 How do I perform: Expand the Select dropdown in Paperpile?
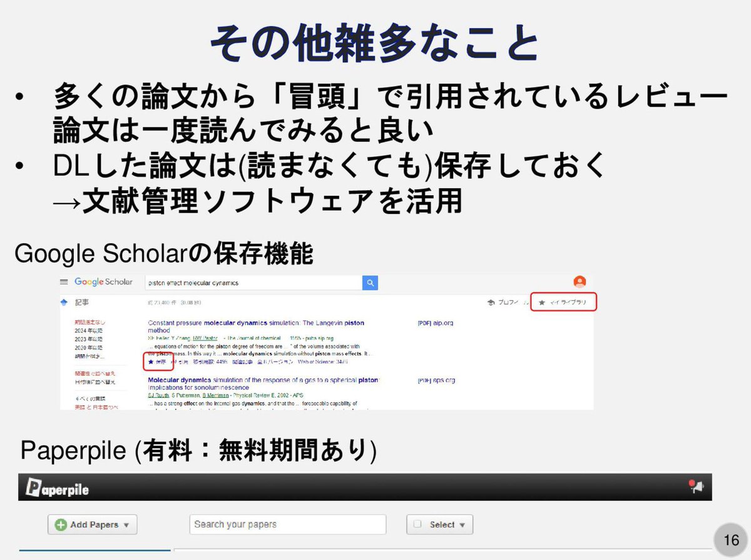(461, 524)
